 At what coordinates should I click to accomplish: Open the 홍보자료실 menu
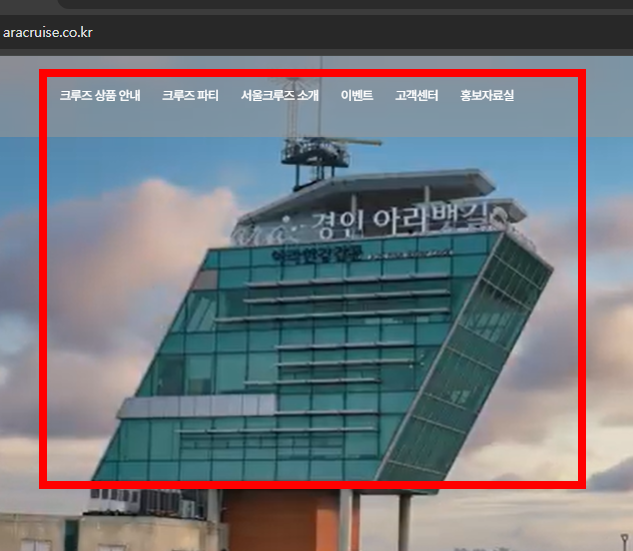tap(487, 96)
